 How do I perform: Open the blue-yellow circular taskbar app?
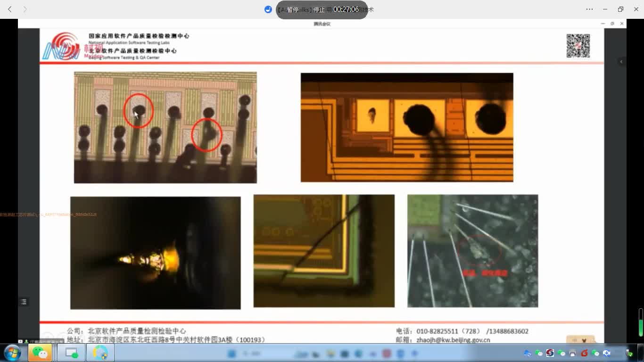(x=100, y=353)
